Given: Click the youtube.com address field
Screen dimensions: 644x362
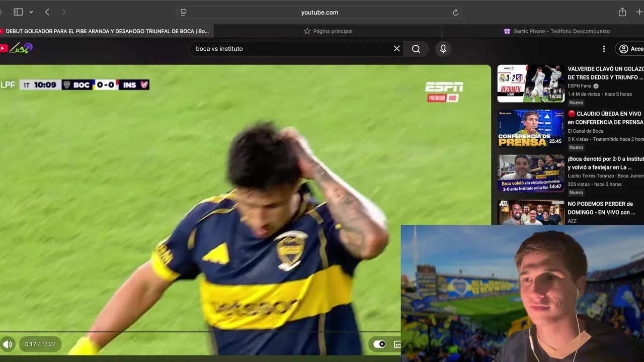Looking at the screenshot, I should (x=319, y=12).
